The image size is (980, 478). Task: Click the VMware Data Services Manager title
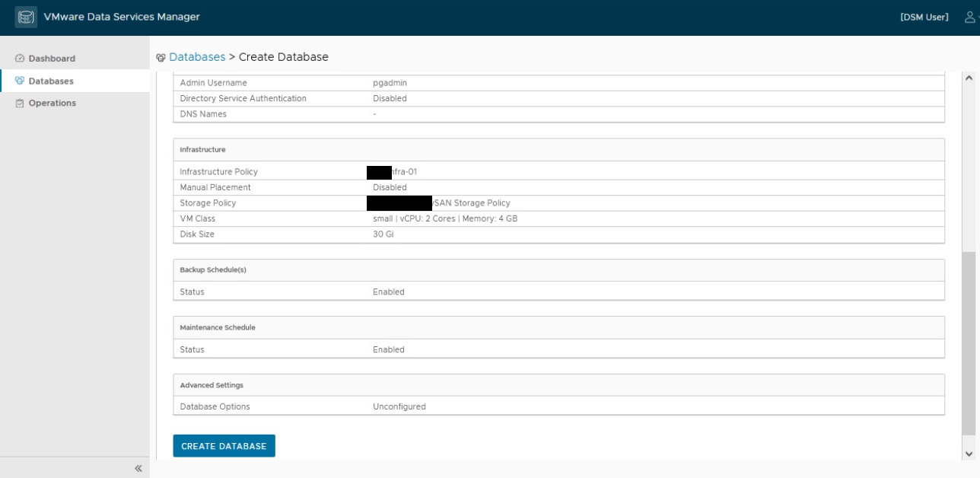point(123,18)
